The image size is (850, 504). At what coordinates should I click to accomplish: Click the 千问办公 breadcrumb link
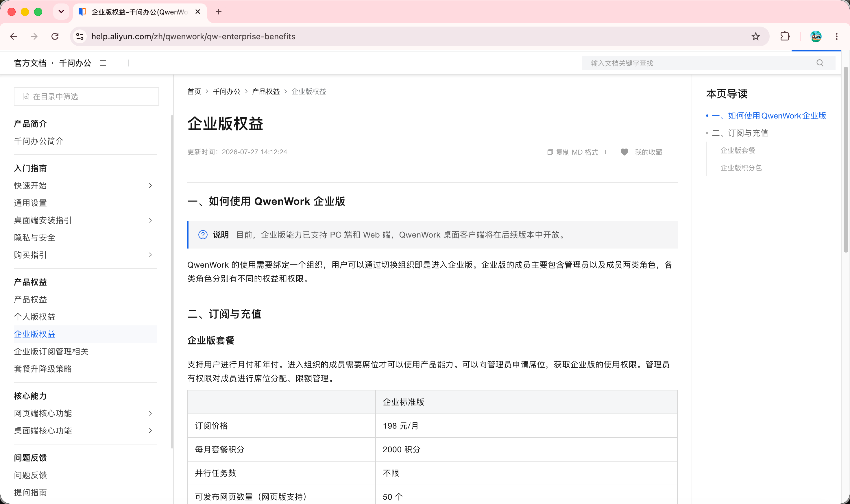coord(226,91)
